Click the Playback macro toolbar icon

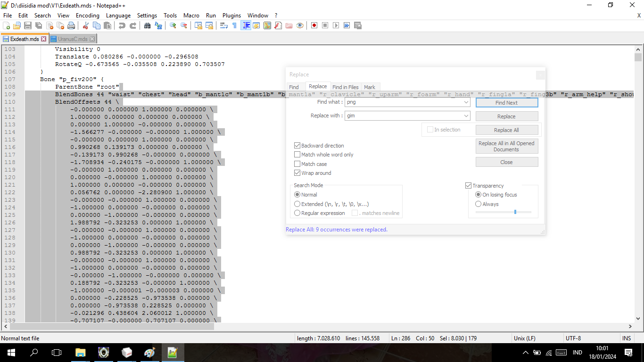[x=336, y=25]
